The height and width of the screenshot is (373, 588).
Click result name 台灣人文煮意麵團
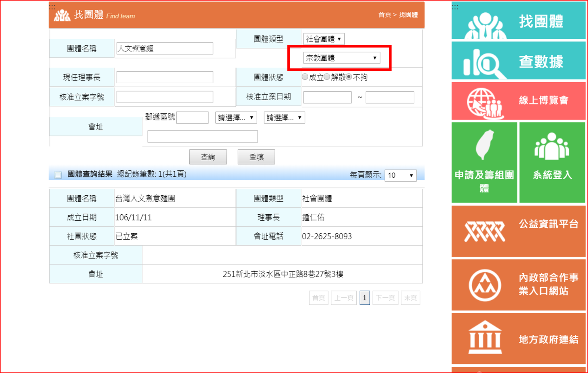point(145,198)
